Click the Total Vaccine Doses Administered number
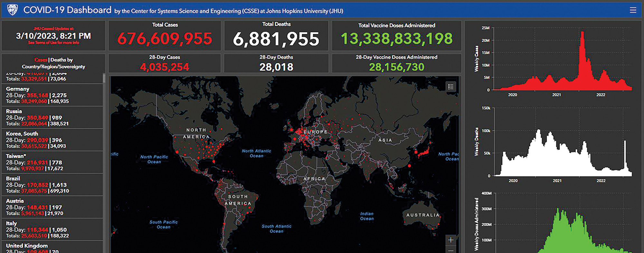Image resolution: width=644 pixels, height=253 pixels. pos(396,39)
